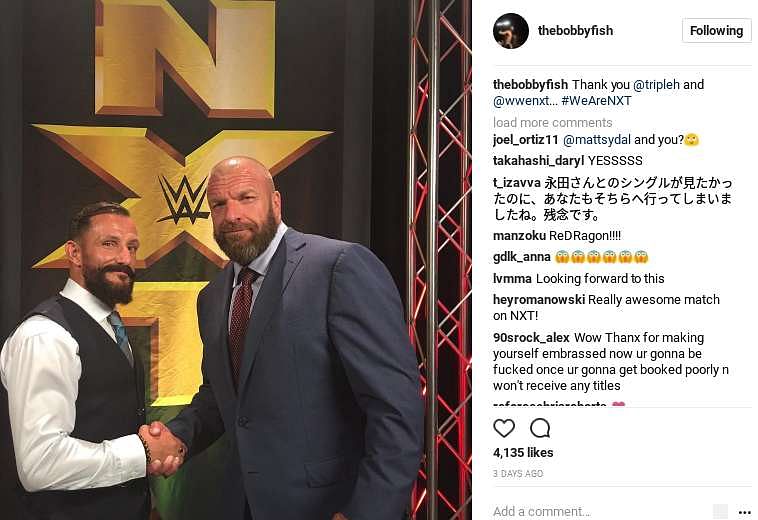
Task: Visit heyromanowski commenter profile
Action: (x=539, y=300)
